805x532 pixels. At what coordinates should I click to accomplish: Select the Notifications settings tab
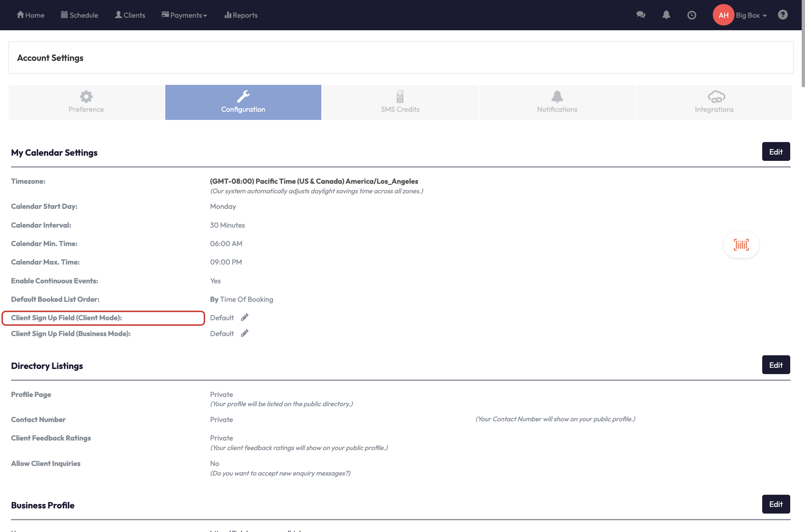tap(557, 102)
